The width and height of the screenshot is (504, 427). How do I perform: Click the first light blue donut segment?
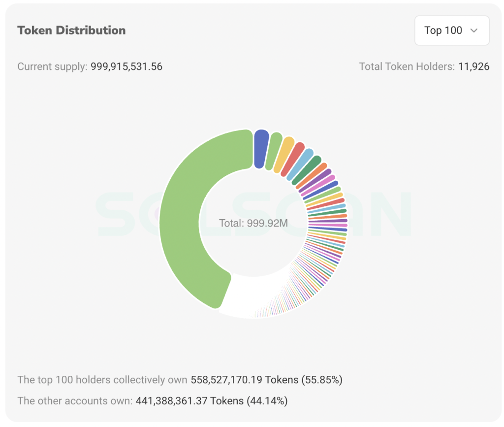[x=302, y=164]
